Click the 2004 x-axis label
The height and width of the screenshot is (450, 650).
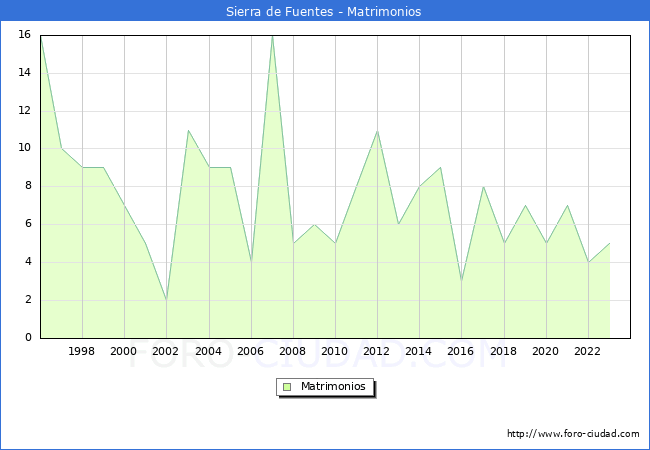(x=208, y=351)
